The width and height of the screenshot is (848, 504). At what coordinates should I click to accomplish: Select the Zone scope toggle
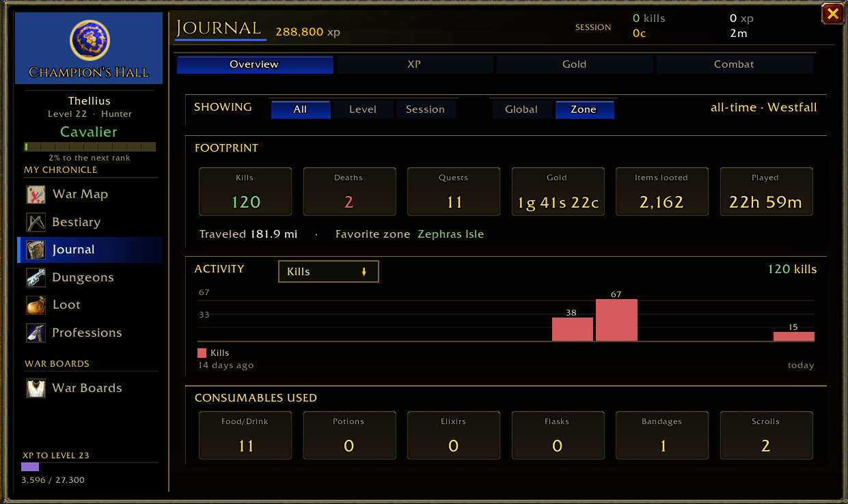coord(584,109)
